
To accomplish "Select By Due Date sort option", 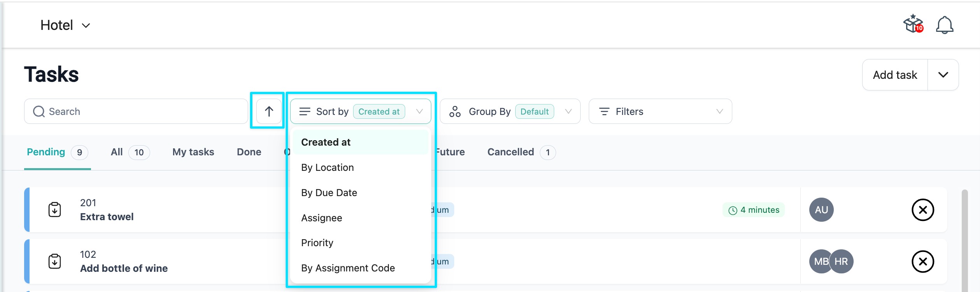I will (329, 193).
